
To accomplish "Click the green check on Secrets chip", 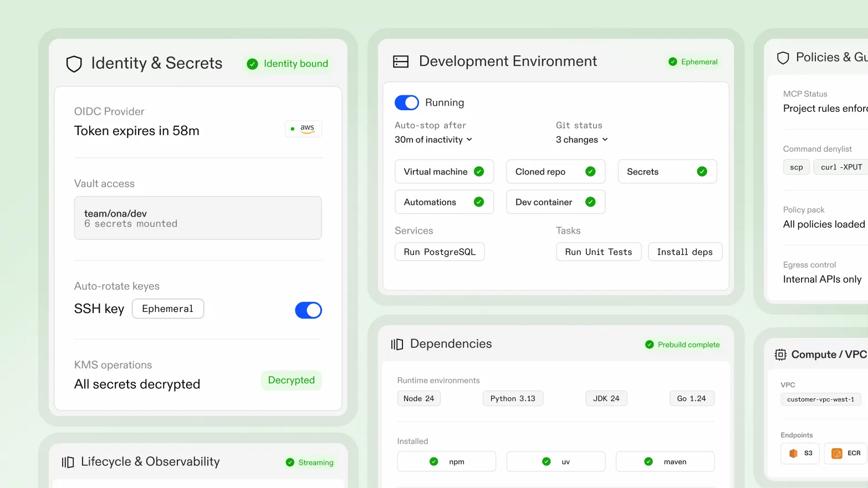I will tap(702, 172).
